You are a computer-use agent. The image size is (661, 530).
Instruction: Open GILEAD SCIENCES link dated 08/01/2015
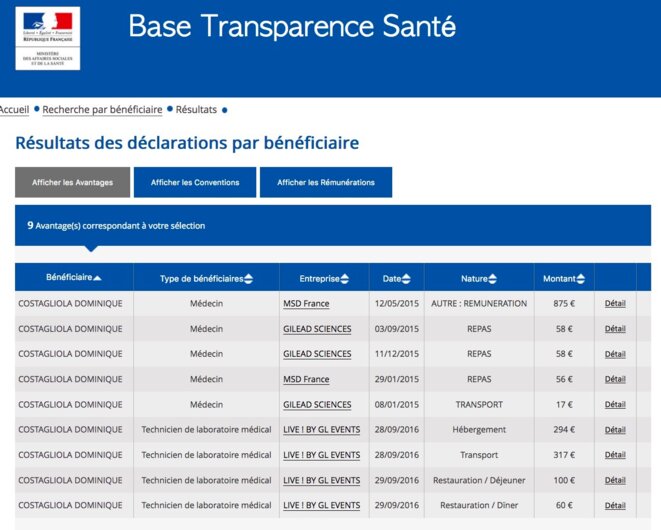[x=317, y=404]
